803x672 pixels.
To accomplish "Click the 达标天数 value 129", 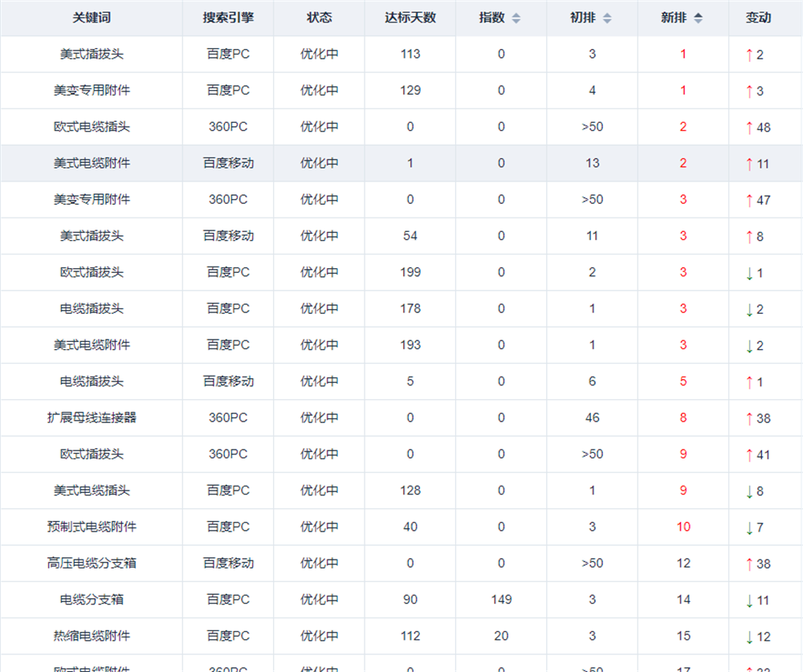I will coord(410,90).
